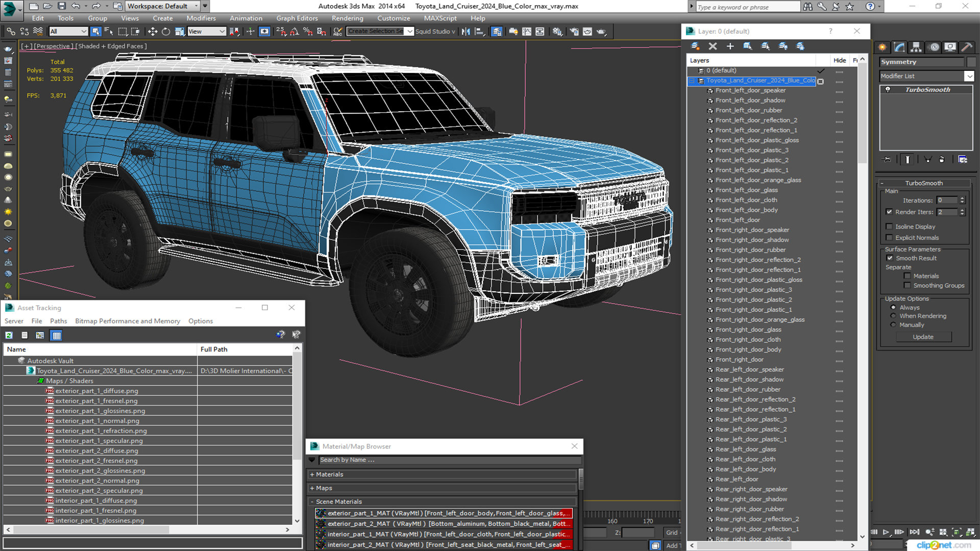Enable Separate by Smoothing Groups checkbox
The height and width of the screenshot is (551, 980).
907,286
